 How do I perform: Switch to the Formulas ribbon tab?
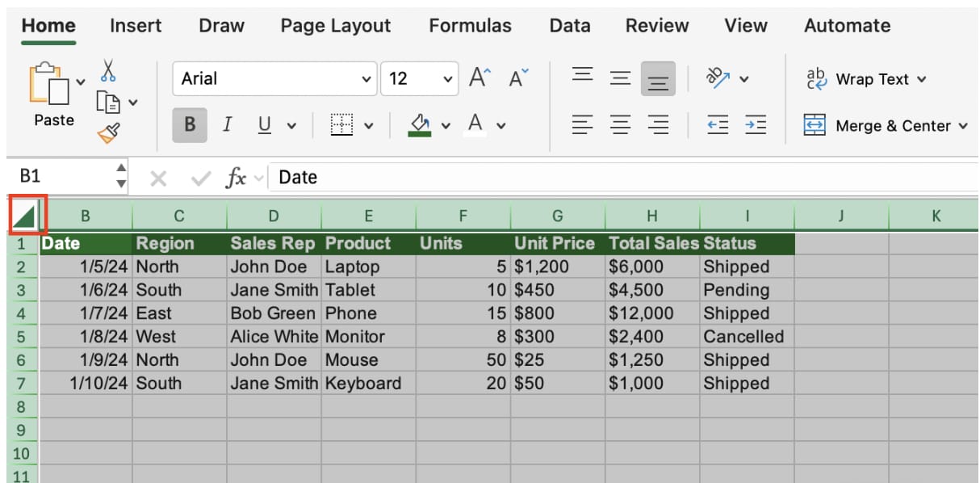tap(470, 25)
